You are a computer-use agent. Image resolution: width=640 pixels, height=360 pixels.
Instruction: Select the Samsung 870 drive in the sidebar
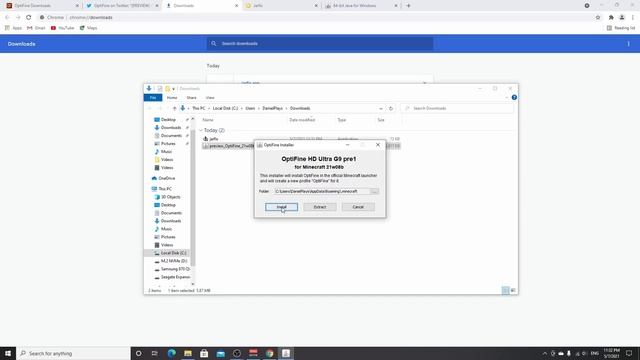(175, 269)
